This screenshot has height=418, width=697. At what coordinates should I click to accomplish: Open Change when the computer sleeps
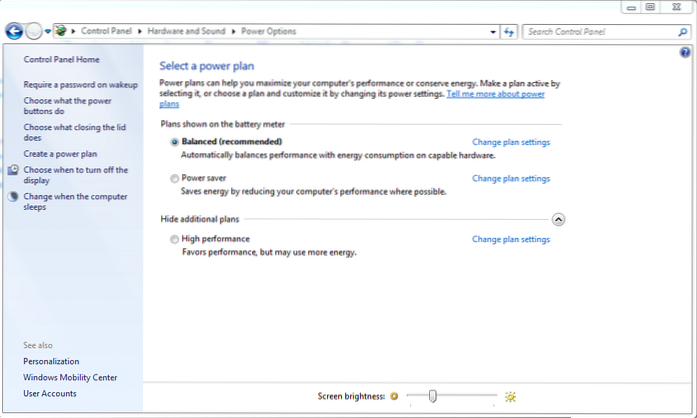[75, 202]
